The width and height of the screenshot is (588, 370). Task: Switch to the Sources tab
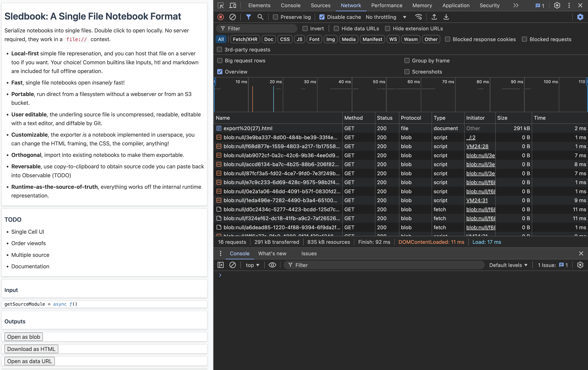[x=320, y=5]
